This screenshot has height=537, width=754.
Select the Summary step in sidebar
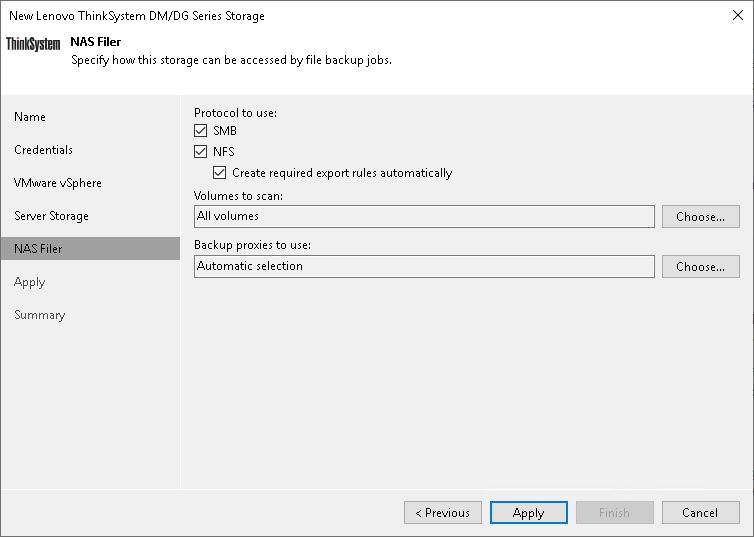pyautogui.click(x=39, y=315)
